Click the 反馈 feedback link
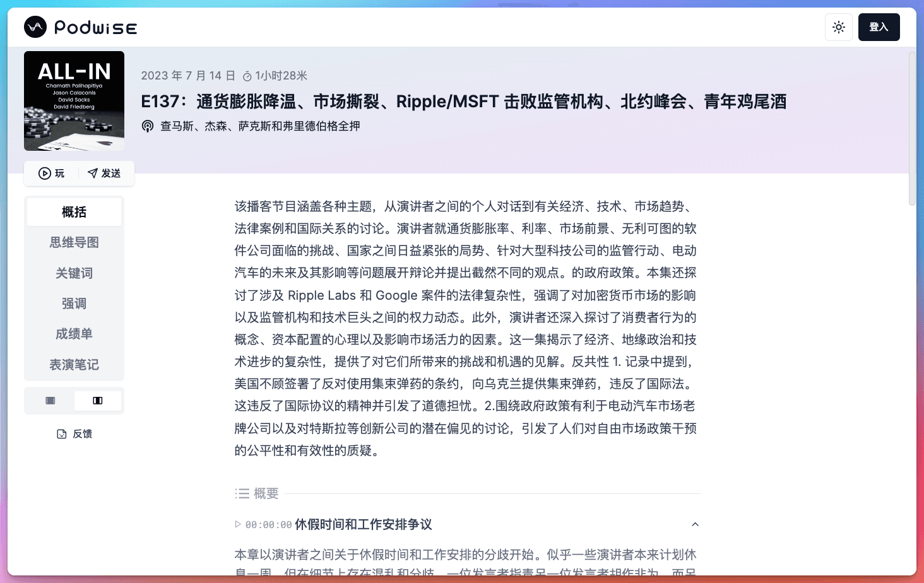Viewport: 924px width, 583px height. pos(74,434)
